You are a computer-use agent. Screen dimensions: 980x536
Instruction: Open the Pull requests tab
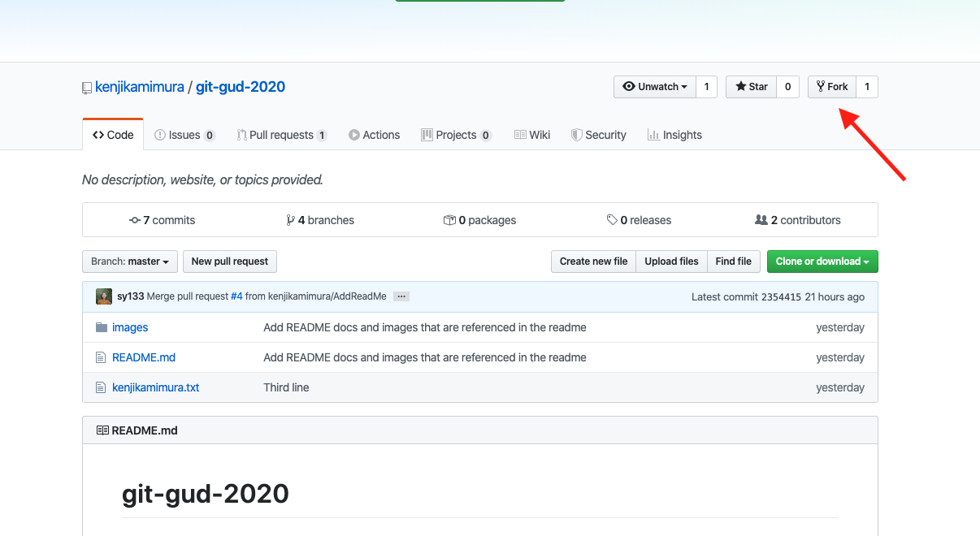pyautogui.click(x=282, y=135)
